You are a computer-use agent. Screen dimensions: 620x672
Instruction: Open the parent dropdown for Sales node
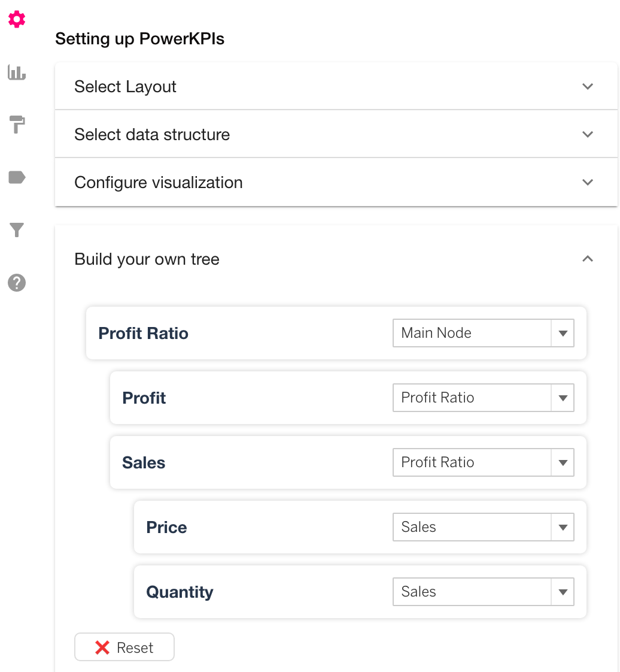(x=484, y=462)
